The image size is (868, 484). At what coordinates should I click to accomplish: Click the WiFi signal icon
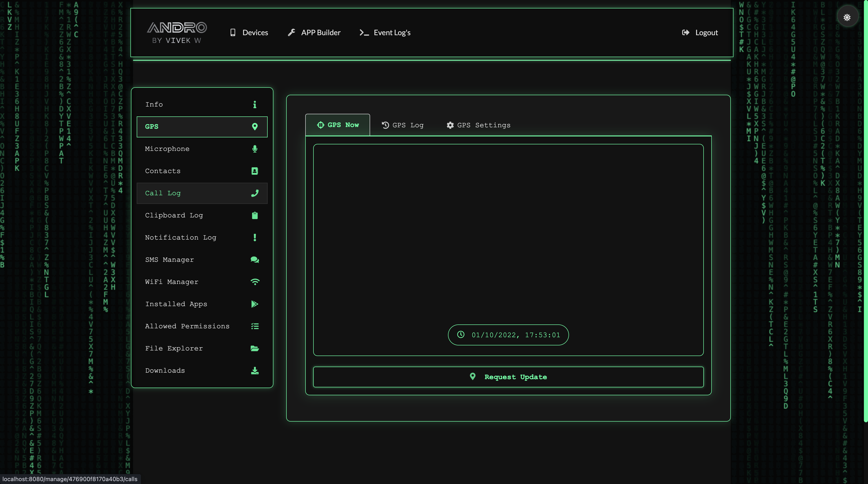tap(255, 282)
